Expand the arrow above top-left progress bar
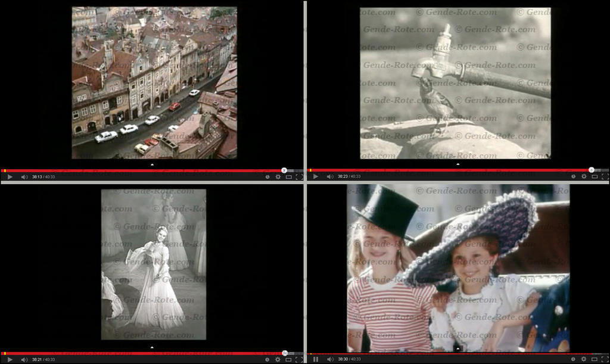The image size is (610, 364). pyautogui.click(x=152, y=164)
